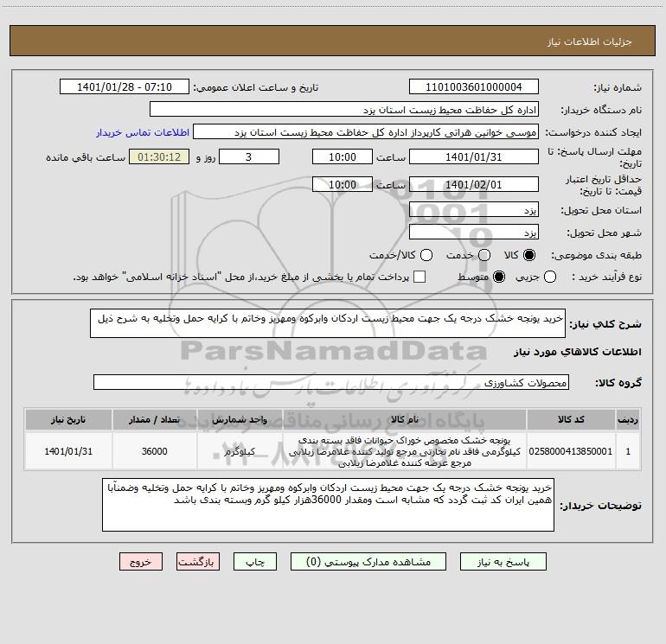Click the delivery province field استان محل تحویل
Image resolution: width=666 pixels, height=644 pixels.
tap(474, 210)
